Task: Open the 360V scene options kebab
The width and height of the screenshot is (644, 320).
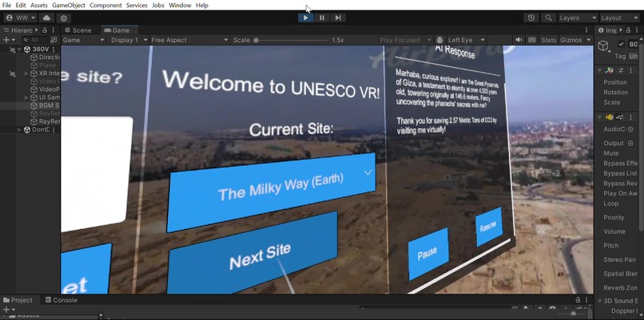Action: pos(54,49)
